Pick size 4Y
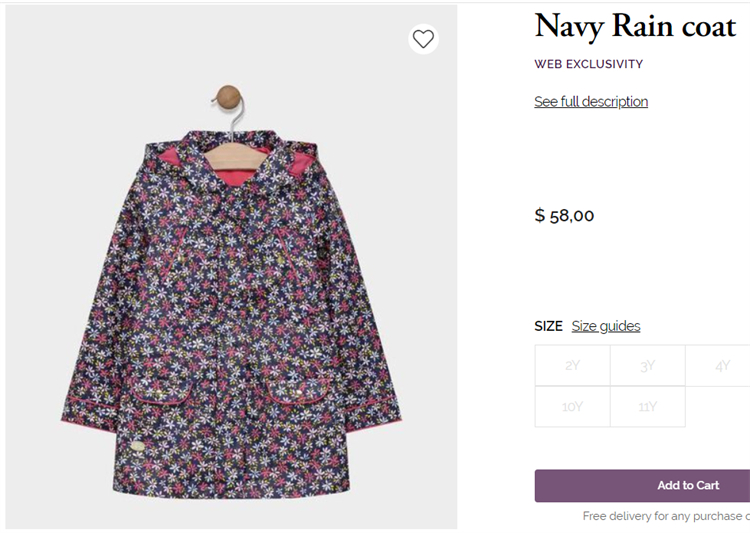Screen dimensions: 750x533 (x=722, y=366)
